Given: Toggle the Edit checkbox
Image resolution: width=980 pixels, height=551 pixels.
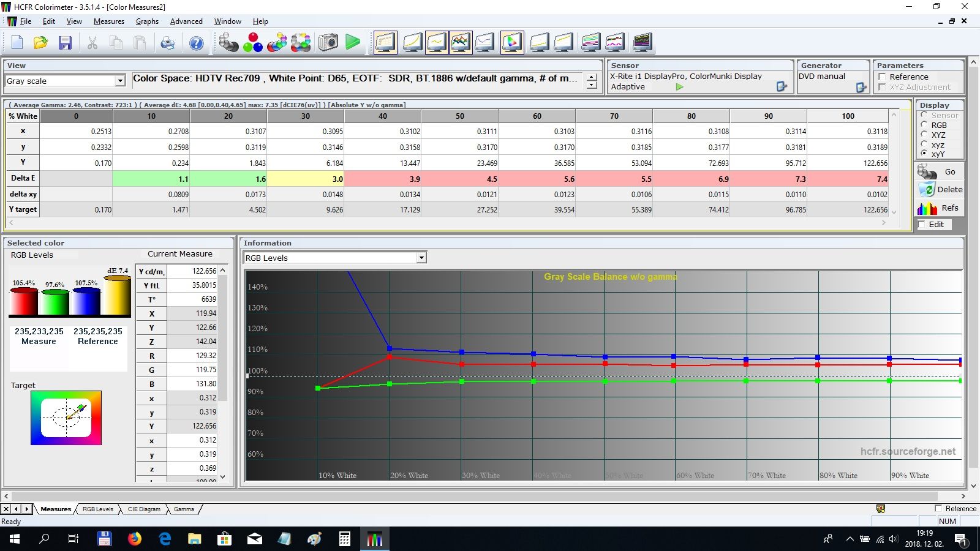Looking at the screenshot, I should tap(922, 225).
